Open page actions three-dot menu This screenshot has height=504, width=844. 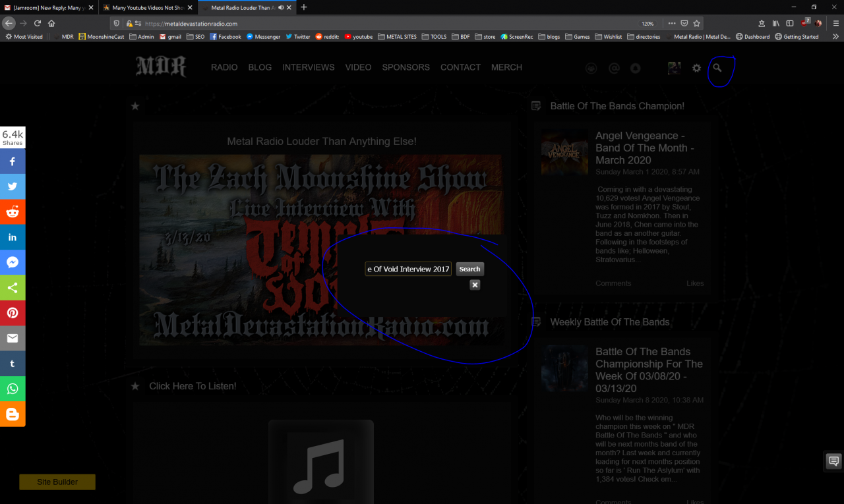[x=672, y=23]
